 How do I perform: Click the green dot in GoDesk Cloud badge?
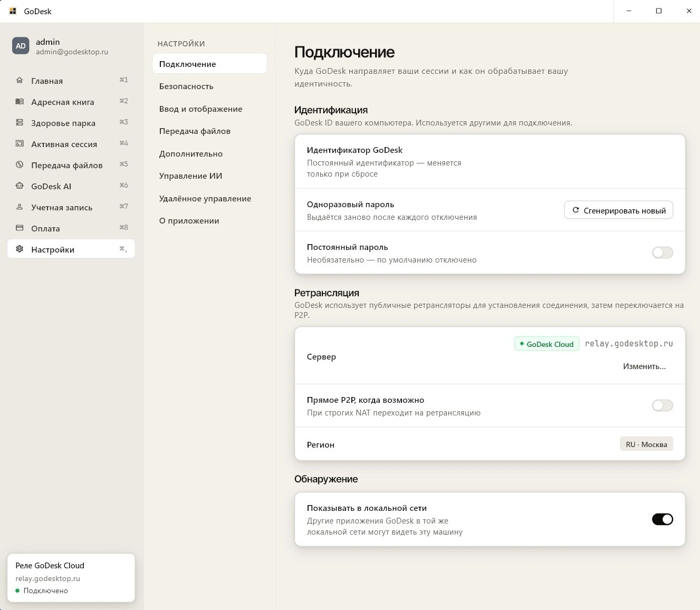(522, 344)
